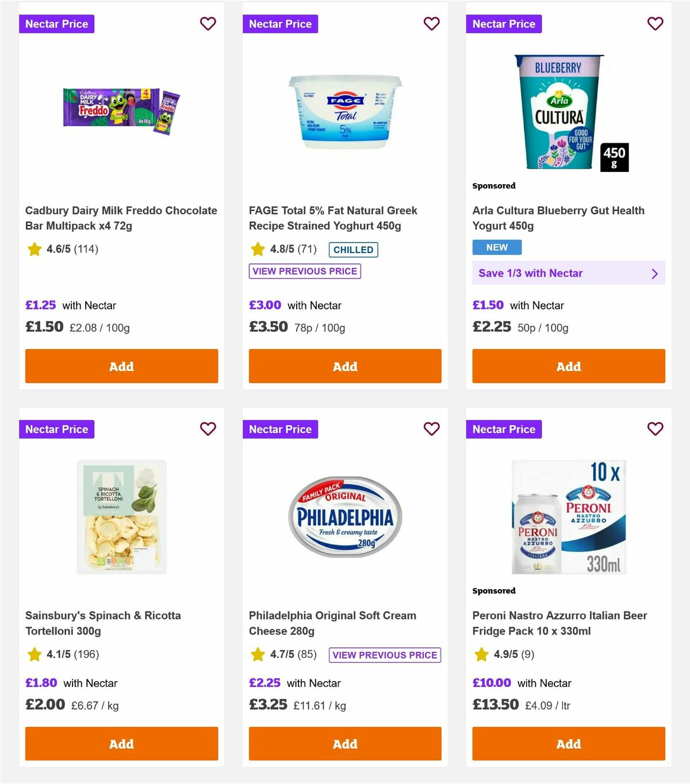690x784 pixels.
Task: Click the 450g size indicator on Arla yogurt
Action: click(615, 156)
